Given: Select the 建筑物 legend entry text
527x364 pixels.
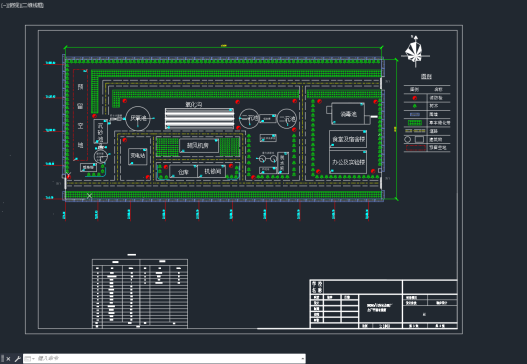Looking at the screenshot, I should [436, 139].
